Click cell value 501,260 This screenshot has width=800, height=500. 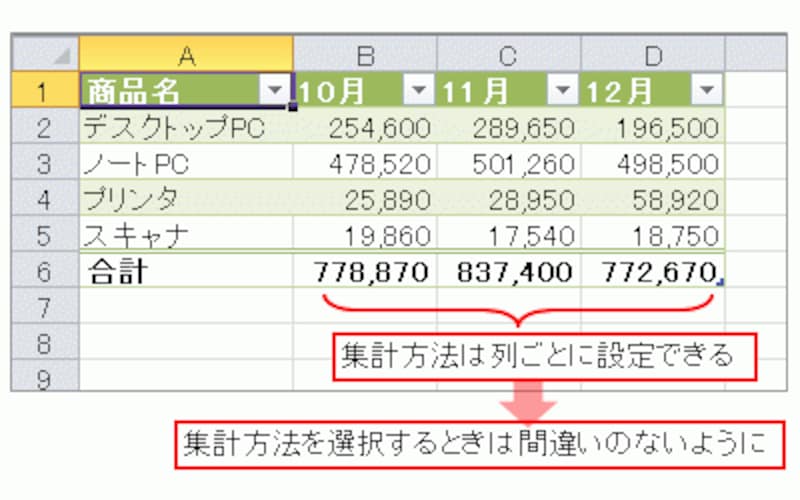coord(509,162)
